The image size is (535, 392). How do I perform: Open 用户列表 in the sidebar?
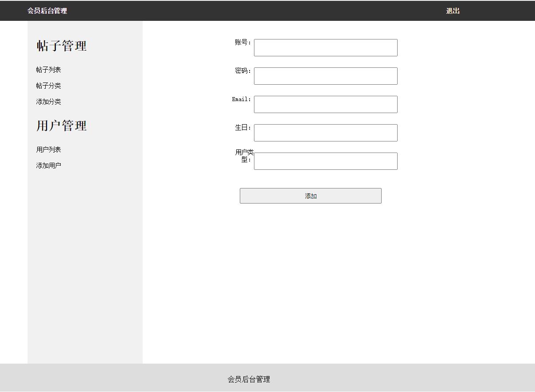(x=48, y=149)
